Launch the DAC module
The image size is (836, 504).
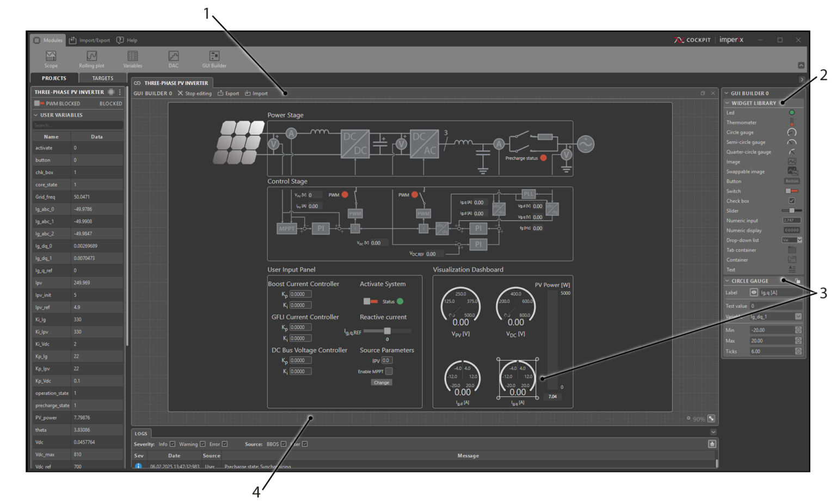coord(174,57)
